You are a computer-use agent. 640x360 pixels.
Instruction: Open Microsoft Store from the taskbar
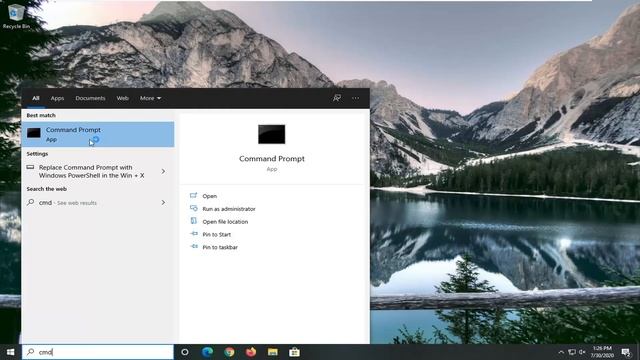[x=294, y=352]
